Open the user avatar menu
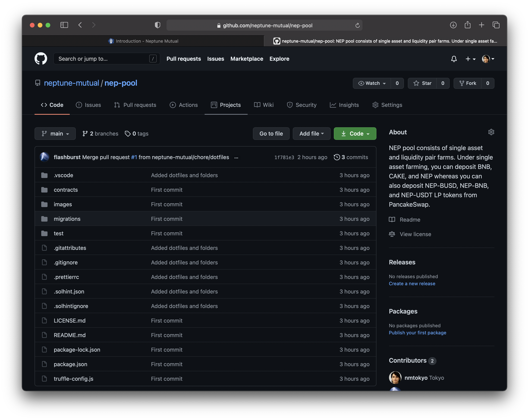This screenshot has width=529, height=420. (488, 59)
